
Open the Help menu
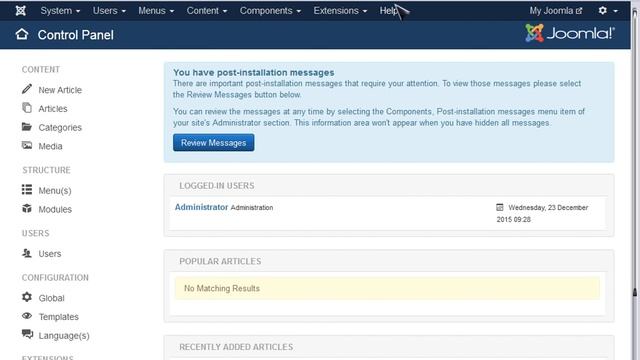pyautogui.click(x=388, y=11)
